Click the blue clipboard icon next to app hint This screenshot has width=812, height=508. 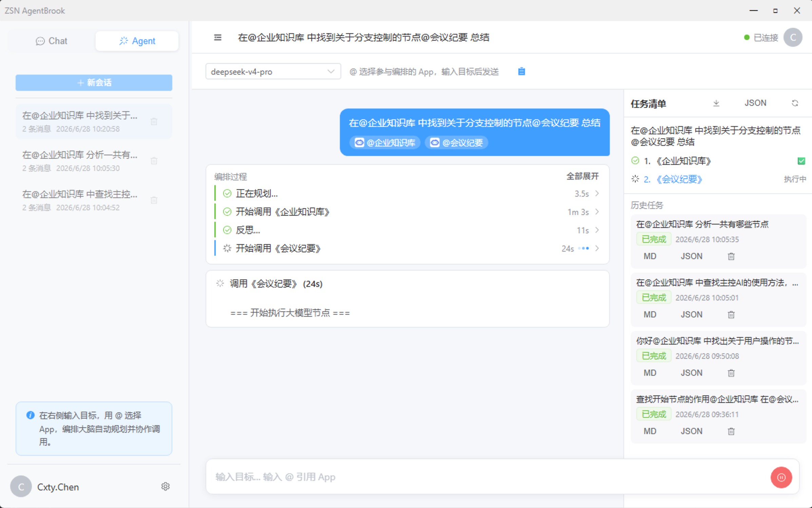(522, 71)
